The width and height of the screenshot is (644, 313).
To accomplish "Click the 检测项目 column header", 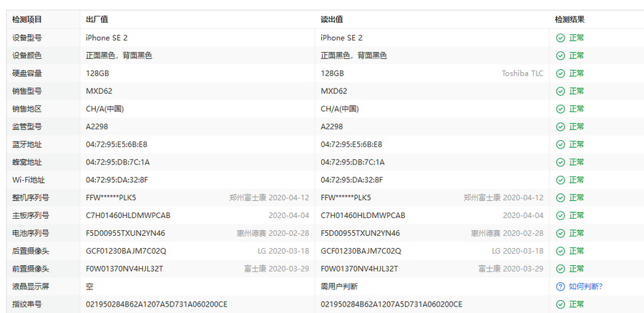I will [27, 20].
